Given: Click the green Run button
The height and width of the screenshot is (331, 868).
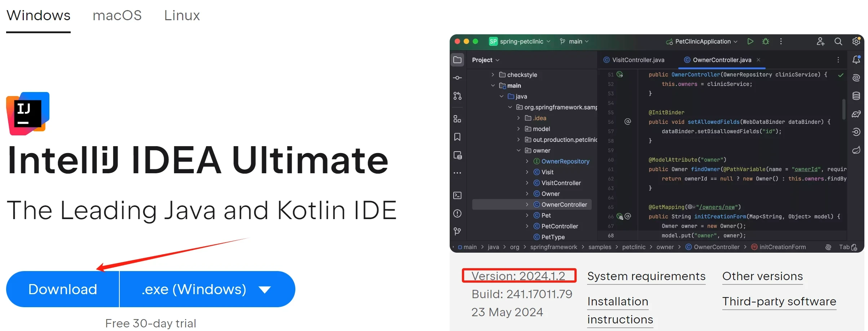Looking at the screenshot, I should pyautogui.click(x=750, y=42).
